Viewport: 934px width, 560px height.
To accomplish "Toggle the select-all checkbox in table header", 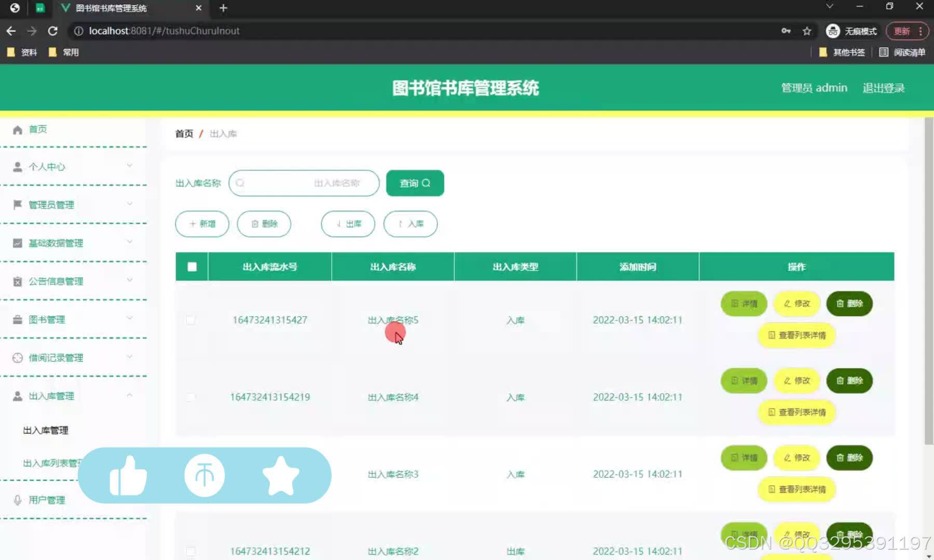I will (192, 267).
